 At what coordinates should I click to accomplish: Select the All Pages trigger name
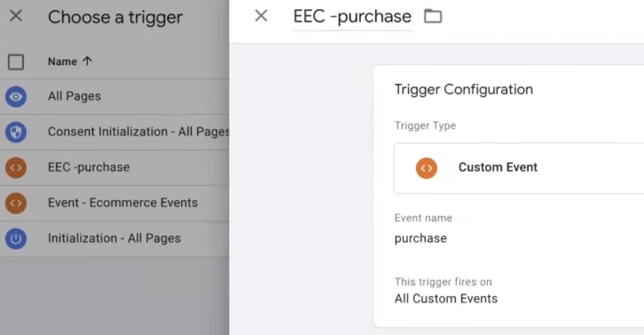coord(74,97)
